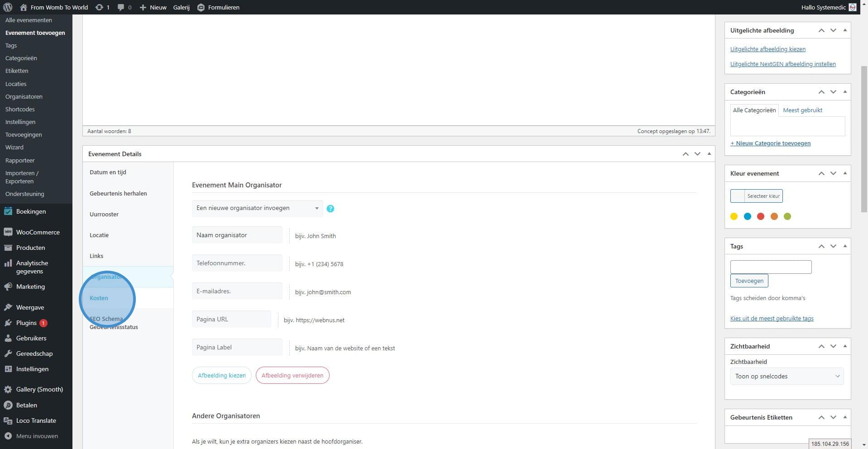
Task: Click the blue organizer help question icon
Action: [x=330, y=209]
